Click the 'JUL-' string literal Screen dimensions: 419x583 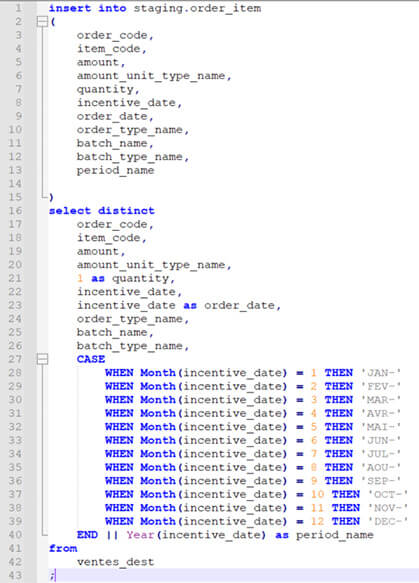tap(381, 454)
